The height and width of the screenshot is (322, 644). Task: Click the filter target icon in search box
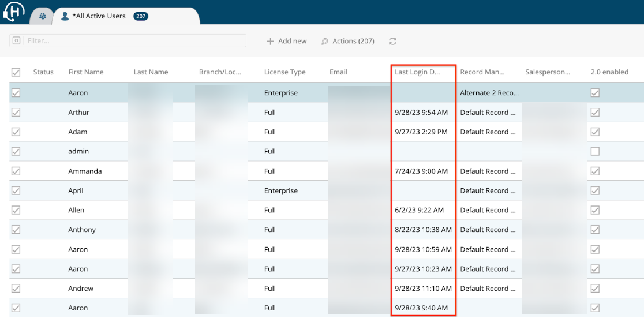coord(16,40)
